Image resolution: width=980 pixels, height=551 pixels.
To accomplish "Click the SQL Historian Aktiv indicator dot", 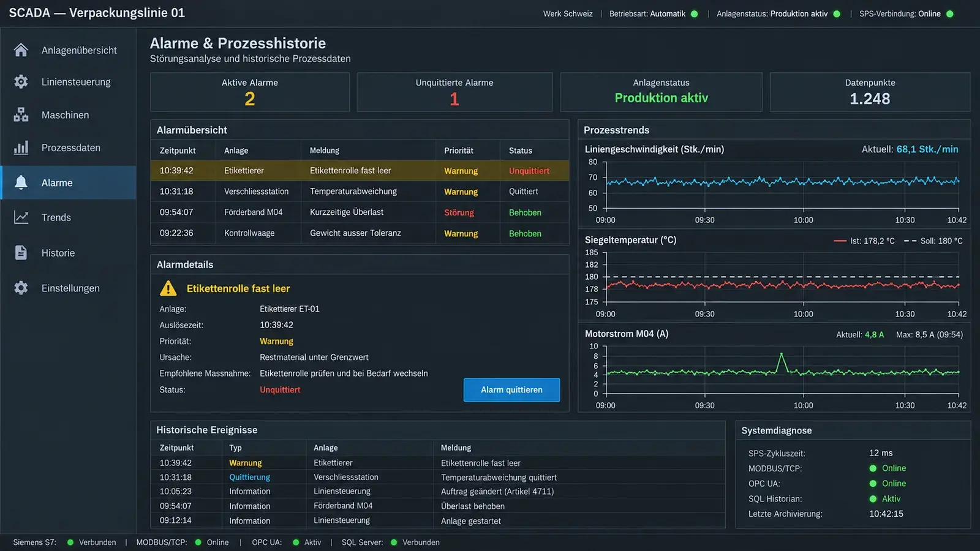I will [873, 499].
